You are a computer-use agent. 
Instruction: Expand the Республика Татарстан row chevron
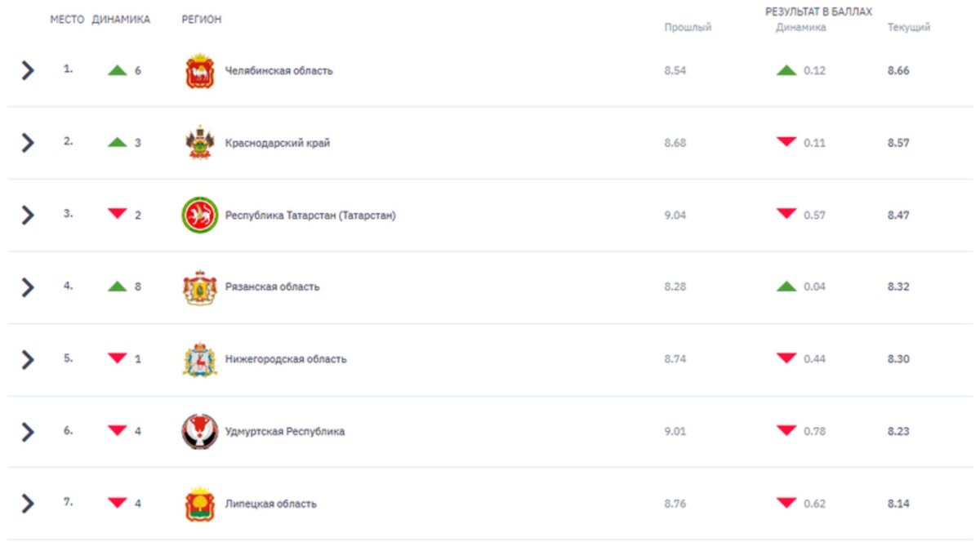tap(28, 215)
